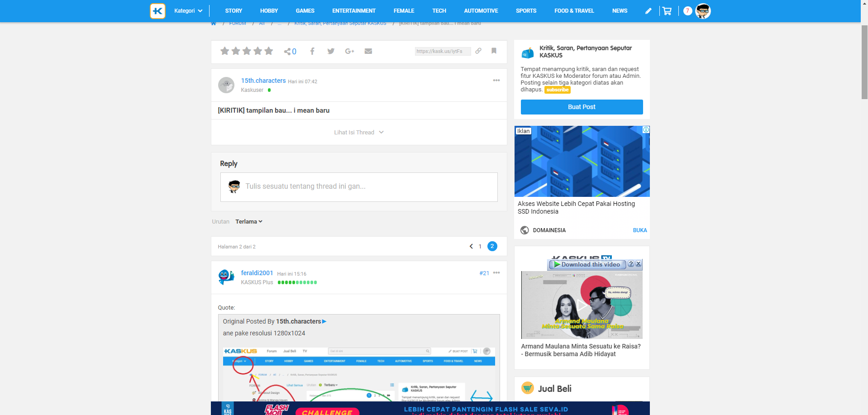
Task: Share thread on Twitter
Action: (331, 51)
